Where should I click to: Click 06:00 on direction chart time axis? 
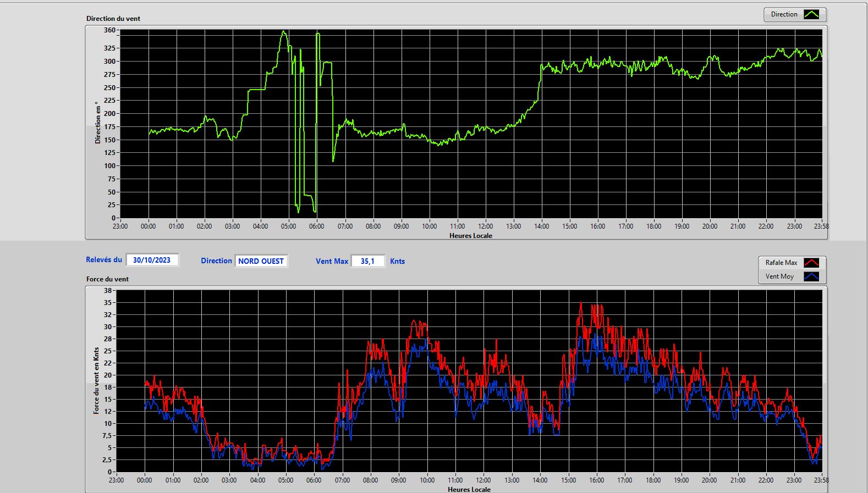pos(316,226)
